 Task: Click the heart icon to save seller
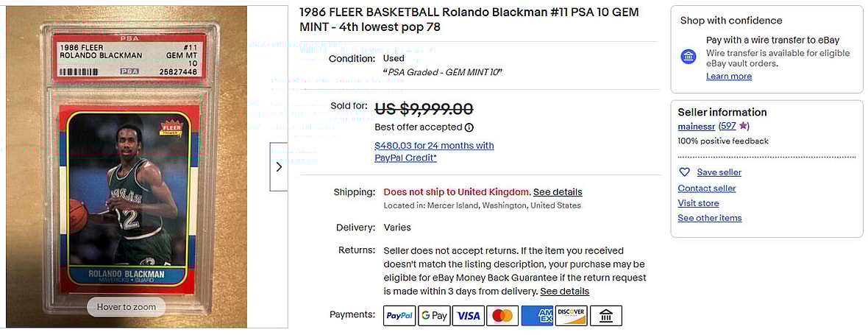[x=684, y=172]
